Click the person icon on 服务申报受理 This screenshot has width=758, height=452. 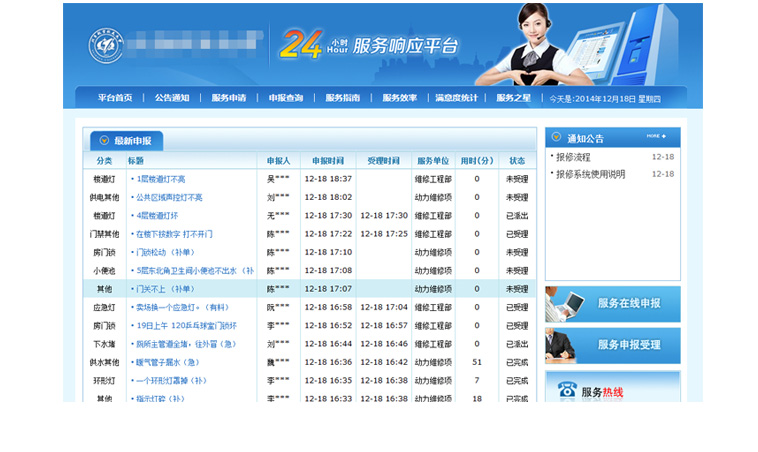(566, 345)
